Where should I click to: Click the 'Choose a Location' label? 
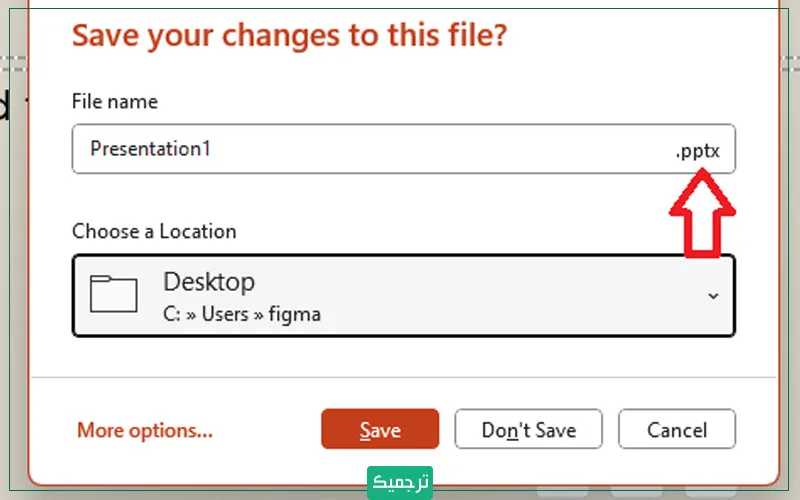pos(154,231)
